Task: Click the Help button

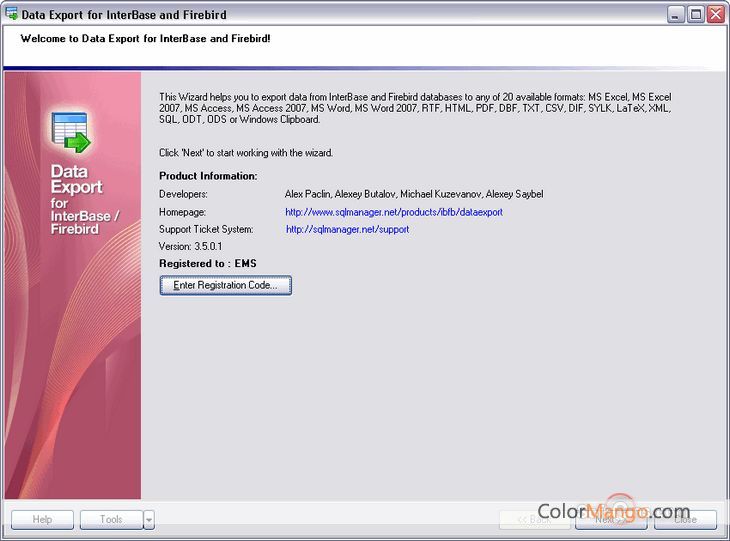Action: (42, 520)
